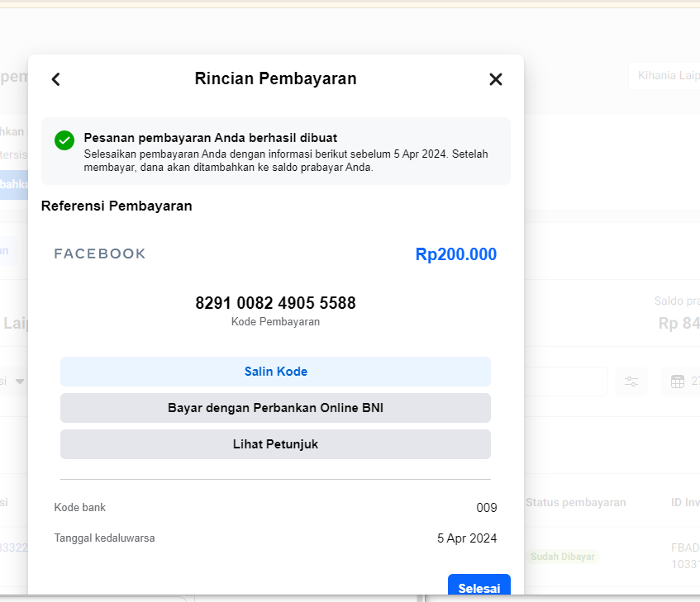This screenshot has width=700, height=602.
Task: Expand the dropdown arrow behind dialog's left edge
Action: 20,382
